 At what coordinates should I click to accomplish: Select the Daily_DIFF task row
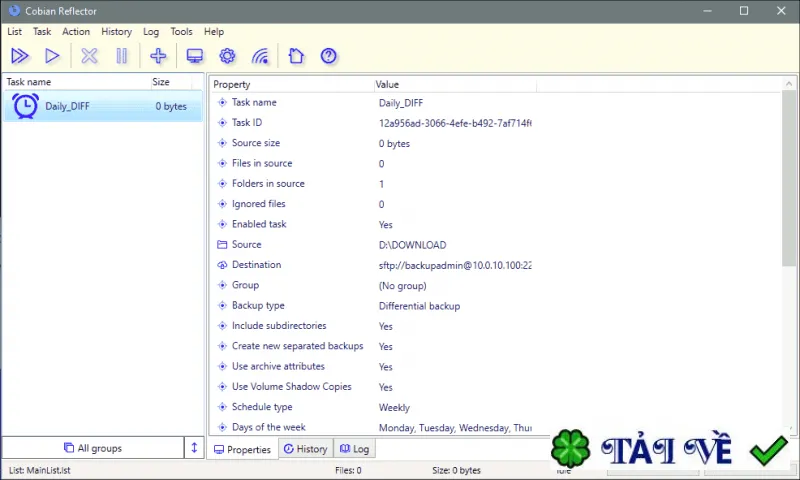(103, 106)
